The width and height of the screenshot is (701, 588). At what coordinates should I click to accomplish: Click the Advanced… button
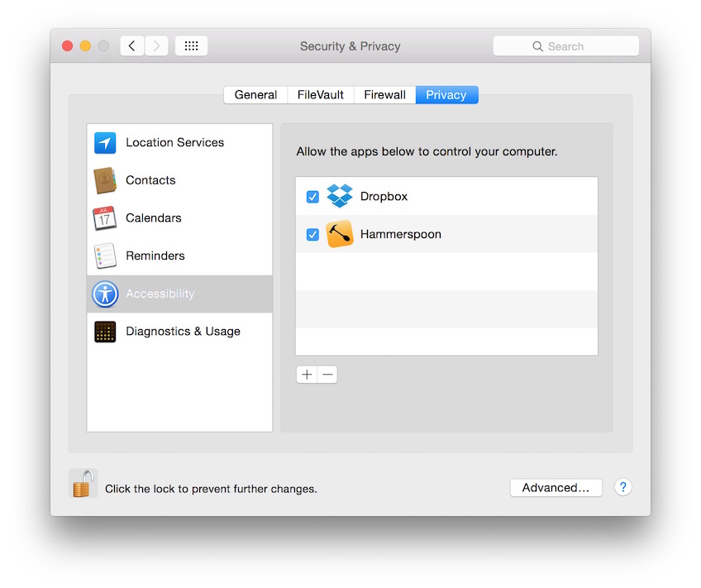(556, 488)
